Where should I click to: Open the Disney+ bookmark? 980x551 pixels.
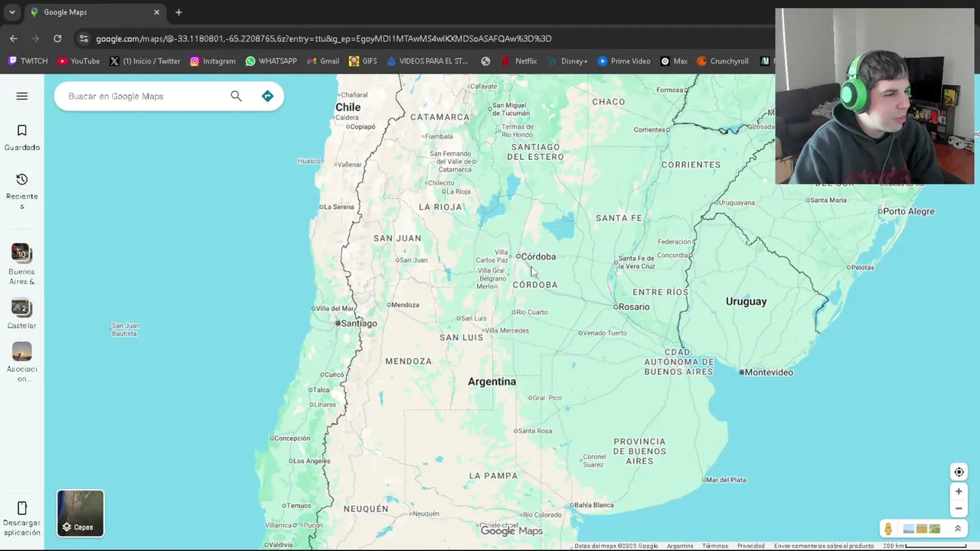[567, 61]
